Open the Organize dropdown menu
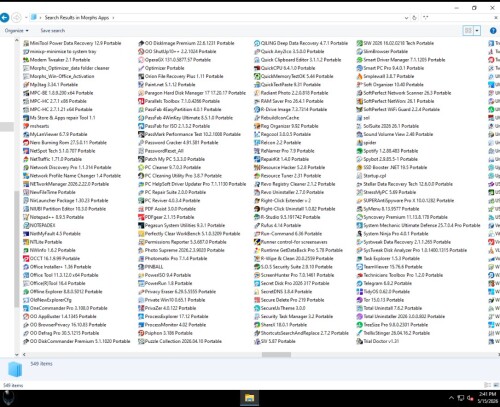The image size is (500, 407). tap(16, 31)
